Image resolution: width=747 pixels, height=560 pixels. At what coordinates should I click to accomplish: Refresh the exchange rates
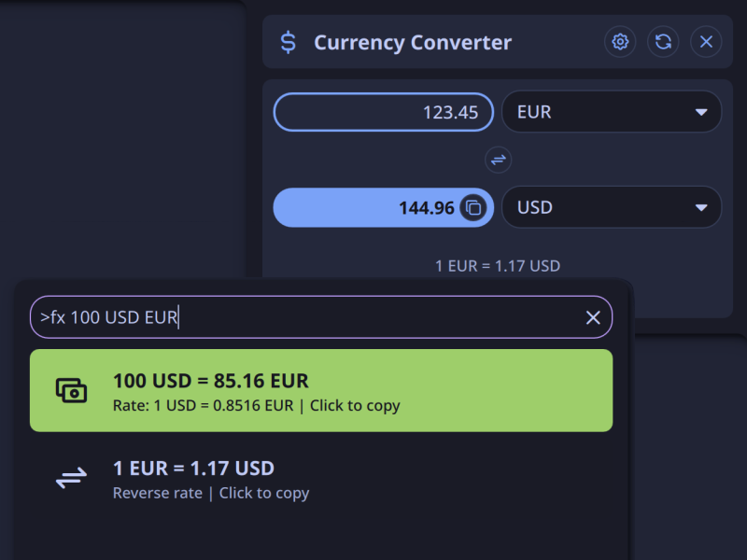[663, 42]
